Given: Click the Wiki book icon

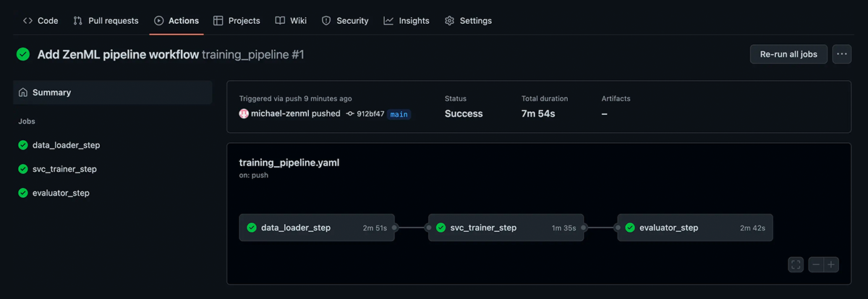Looking at the screenshot, I should click(280, 21).
